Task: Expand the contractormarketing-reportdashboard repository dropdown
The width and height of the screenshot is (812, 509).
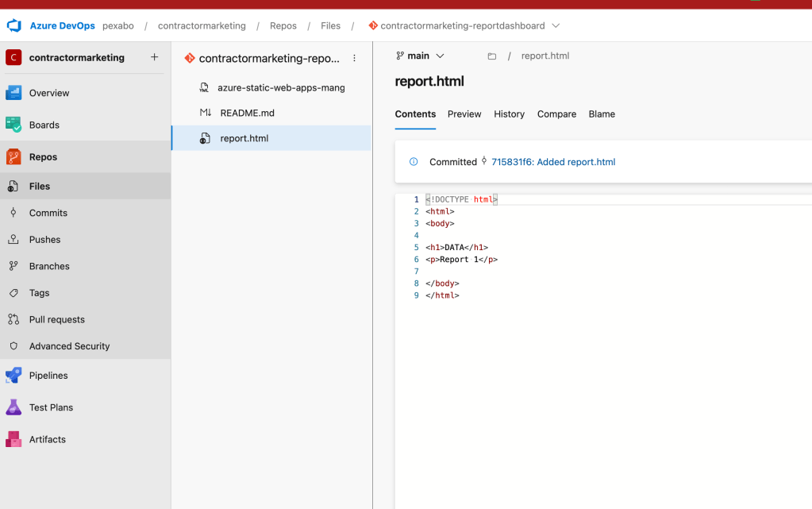Action: (x=556, y=25)
